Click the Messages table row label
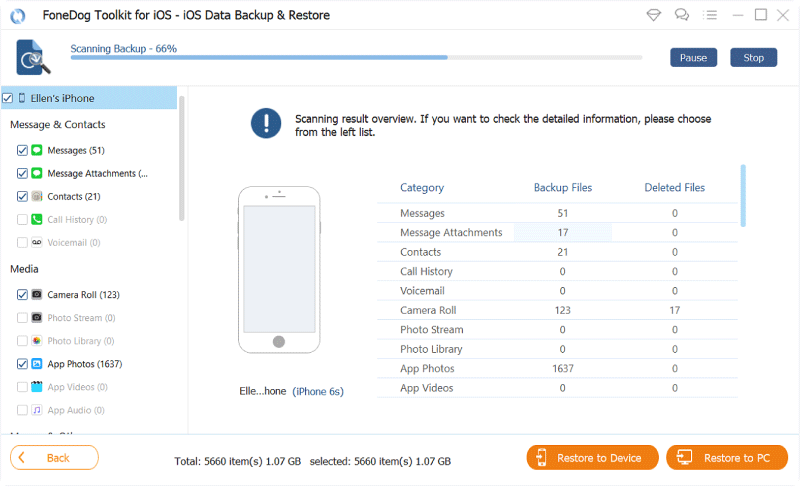The width and height of the screenshot is (800, 487). pyautogui.click(x=422, y=213)
